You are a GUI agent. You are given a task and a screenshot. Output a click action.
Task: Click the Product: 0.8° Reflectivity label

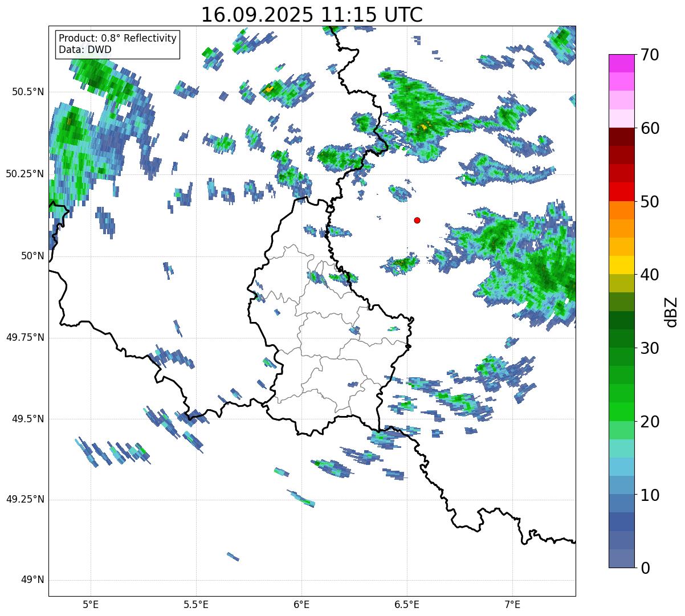point(118,38)
